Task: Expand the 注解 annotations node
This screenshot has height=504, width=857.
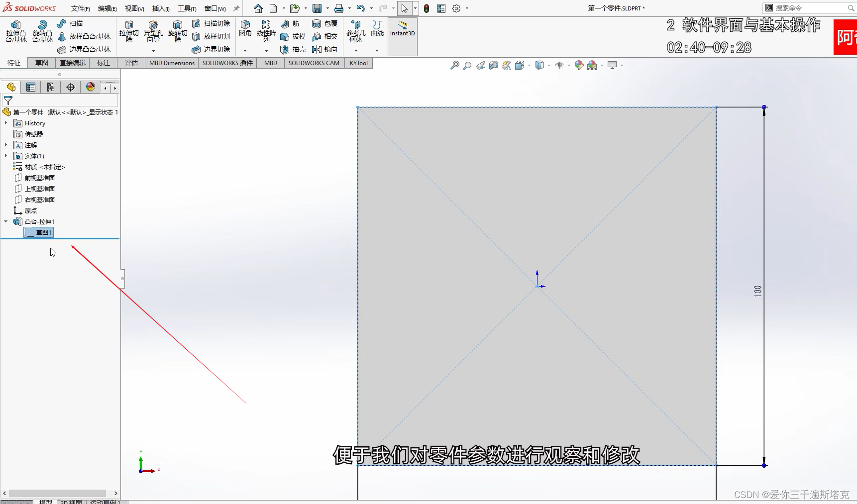Action: [x=6, y=145]
